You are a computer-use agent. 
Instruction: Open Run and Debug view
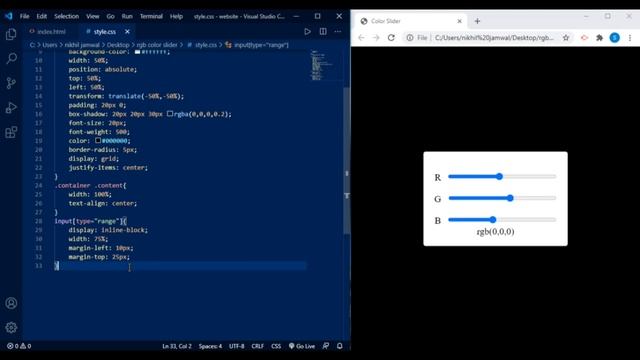pos(11,107)
